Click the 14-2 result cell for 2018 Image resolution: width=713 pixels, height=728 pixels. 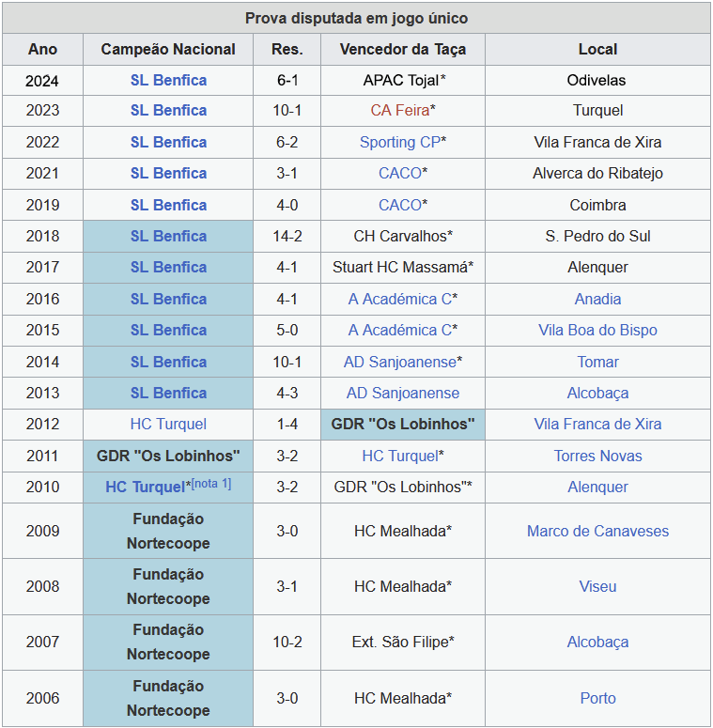point(287,237)
